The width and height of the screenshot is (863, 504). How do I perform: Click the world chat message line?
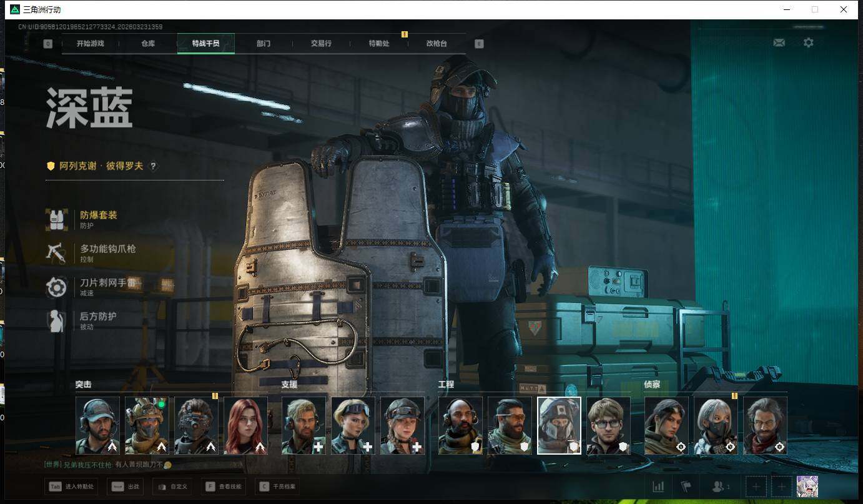click(x=107, y=465)
